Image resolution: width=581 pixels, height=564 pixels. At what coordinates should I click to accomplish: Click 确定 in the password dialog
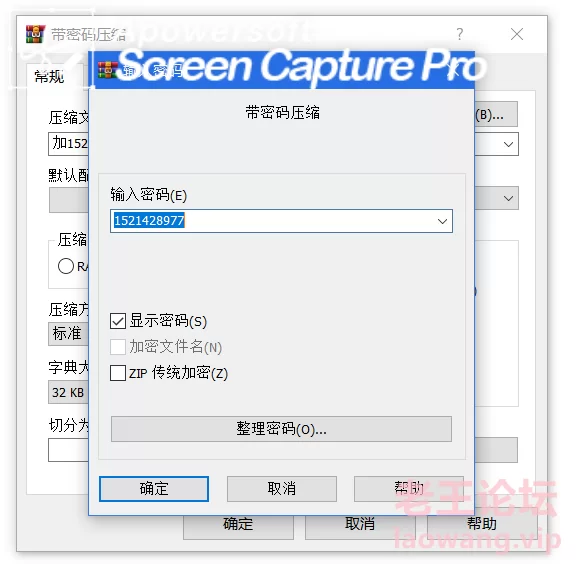pyautogui.click(x=154, y=489)
